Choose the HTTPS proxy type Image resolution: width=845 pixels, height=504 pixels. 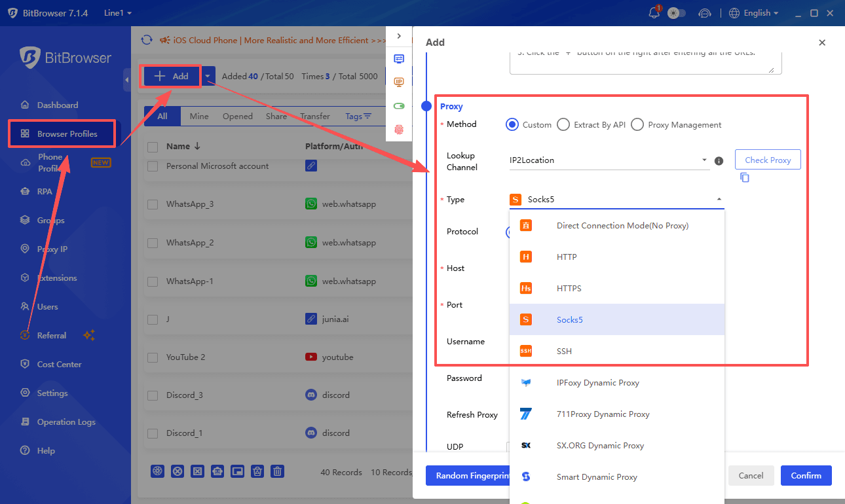[x=617, y=289]
